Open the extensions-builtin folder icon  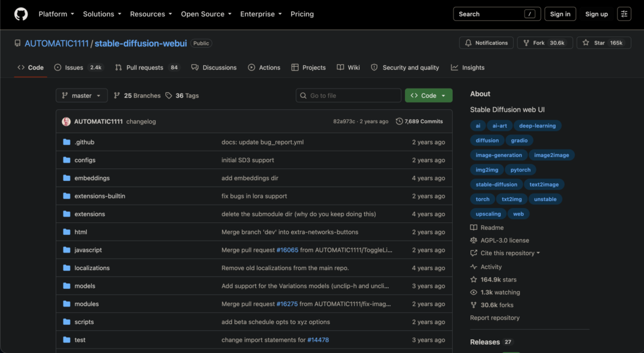67,196
